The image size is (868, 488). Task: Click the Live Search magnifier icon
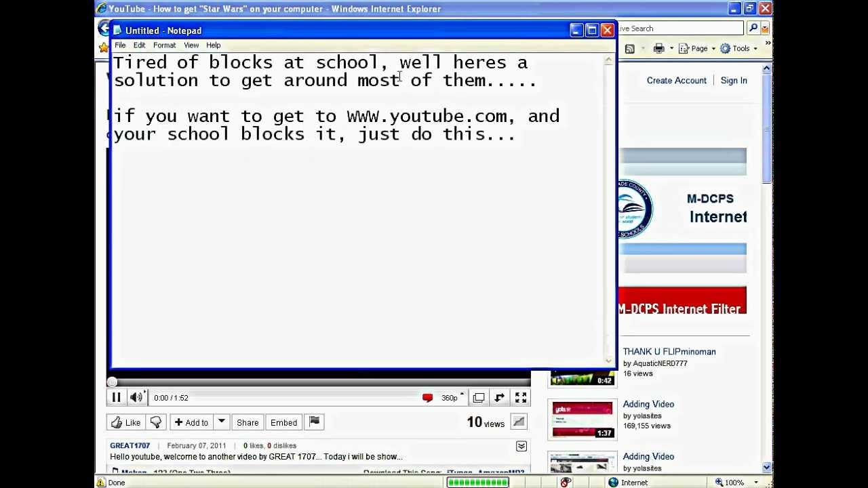click(x=753, y=28)
